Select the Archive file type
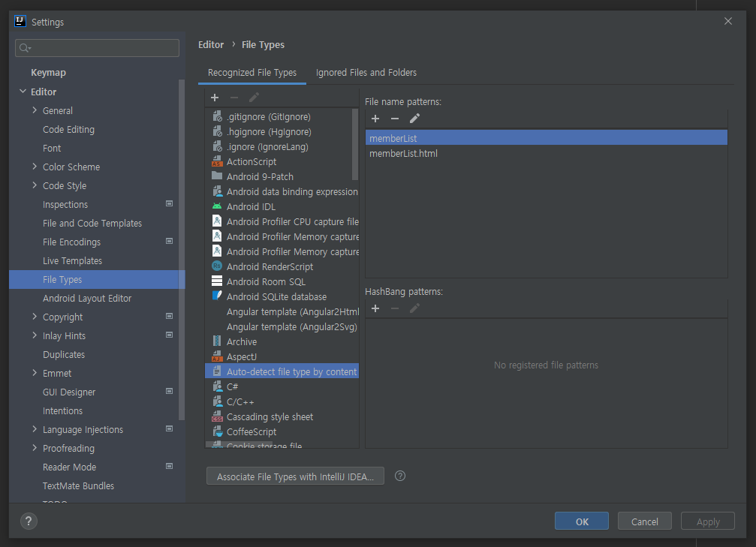756x547 pixels. (x=282, y=341)
